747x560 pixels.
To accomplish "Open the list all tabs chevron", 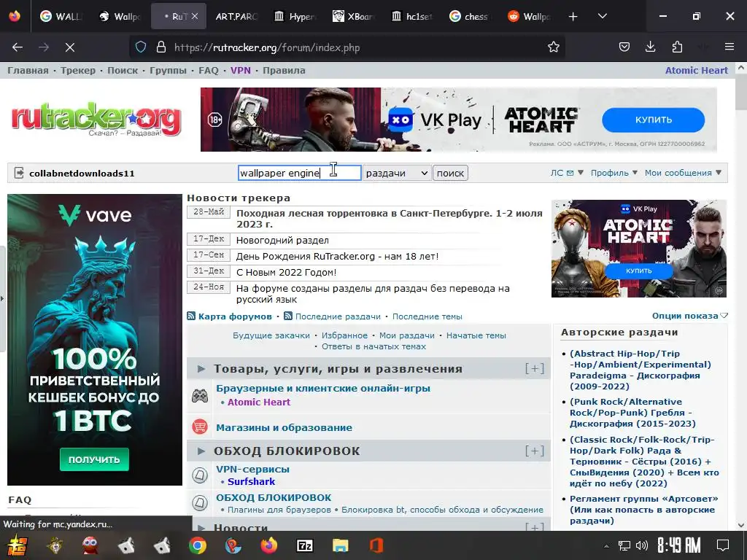I will (602, 17).
